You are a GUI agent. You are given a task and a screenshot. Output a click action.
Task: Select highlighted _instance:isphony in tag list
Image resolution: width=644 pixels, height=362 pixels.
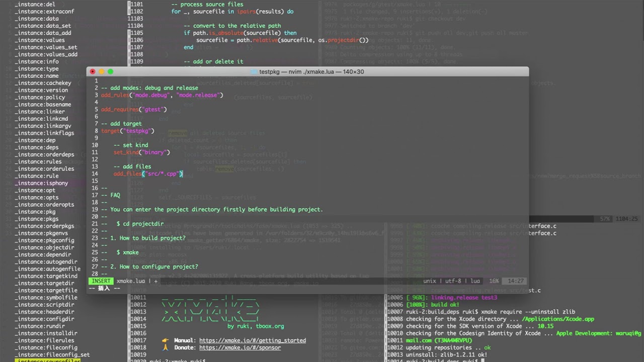pyautogui.click(x=41, y=184)
